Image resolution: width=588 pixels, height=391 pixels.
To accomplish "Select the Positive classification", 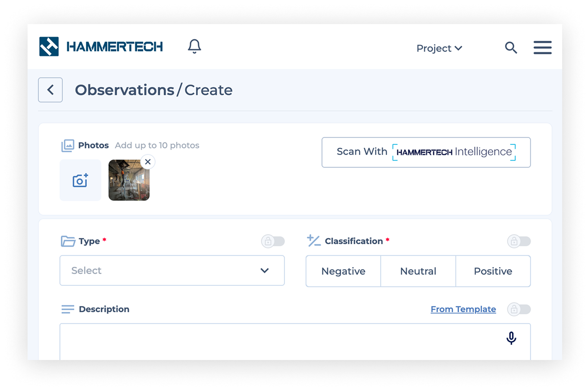I will tap(493, 271).
